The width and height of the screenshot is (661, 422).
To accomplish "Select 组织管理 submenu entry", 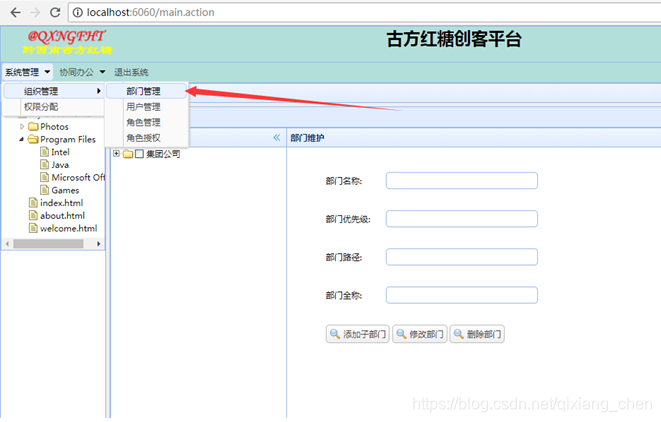I will pyautogui.click(x=53, y=91).
